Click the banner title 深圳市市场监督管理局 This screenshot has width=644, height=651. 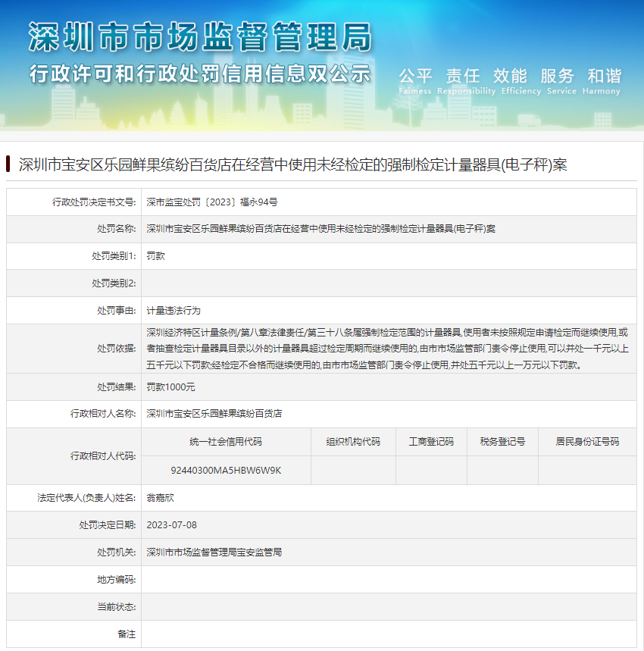pyautogui.click(x=200, y=37)
